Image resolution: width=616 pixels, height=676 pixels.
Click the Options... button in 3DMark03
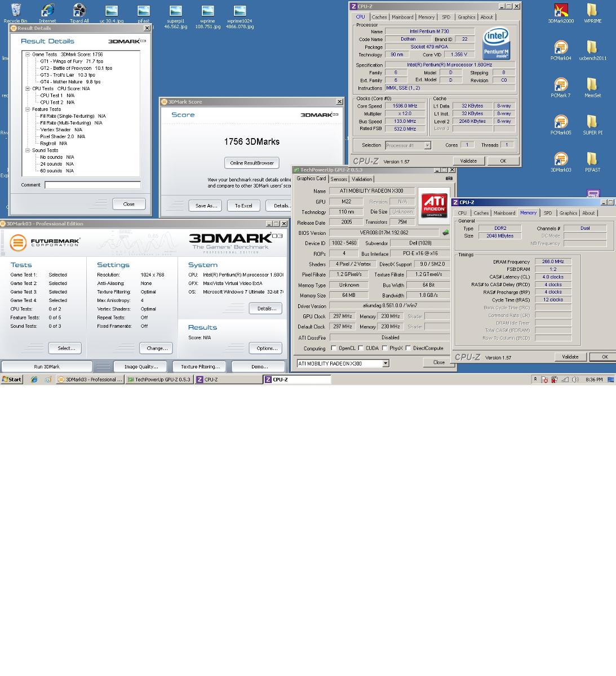point(266,348)
